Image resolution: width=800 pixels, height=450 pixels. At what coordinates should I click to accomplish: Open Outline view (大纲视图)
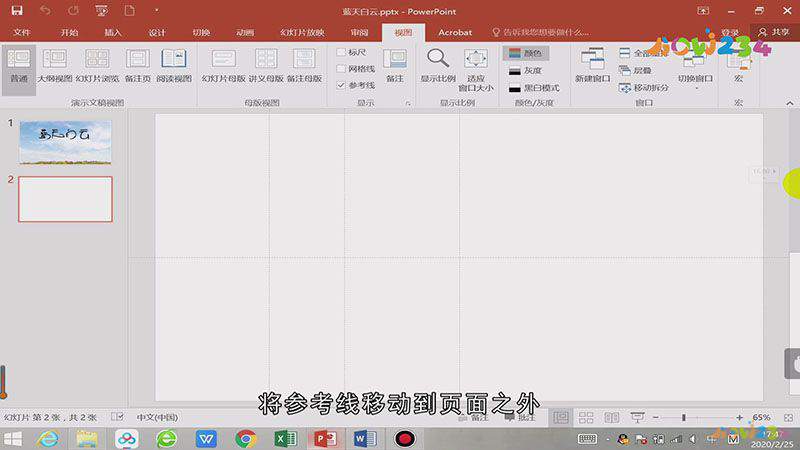55,67
